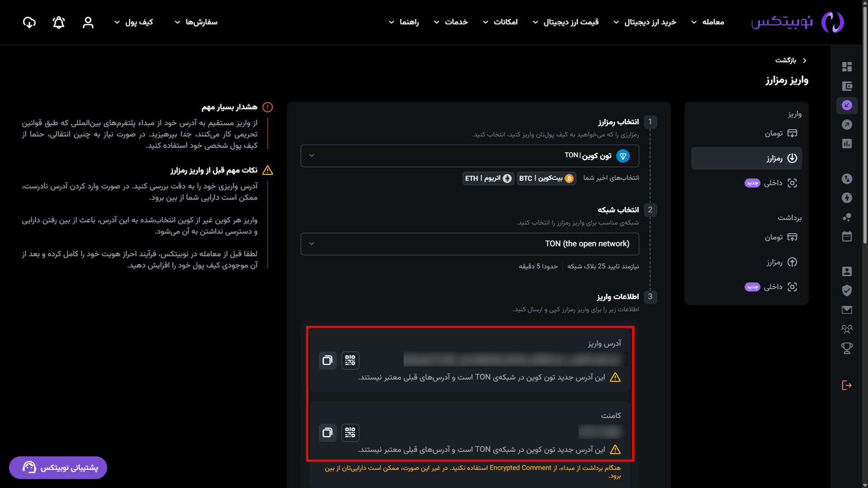This screenshot has height=488, width=868.
Task: Open پشتیبانی نوبیتکس support chat
Action: click(x=58, y=468)
